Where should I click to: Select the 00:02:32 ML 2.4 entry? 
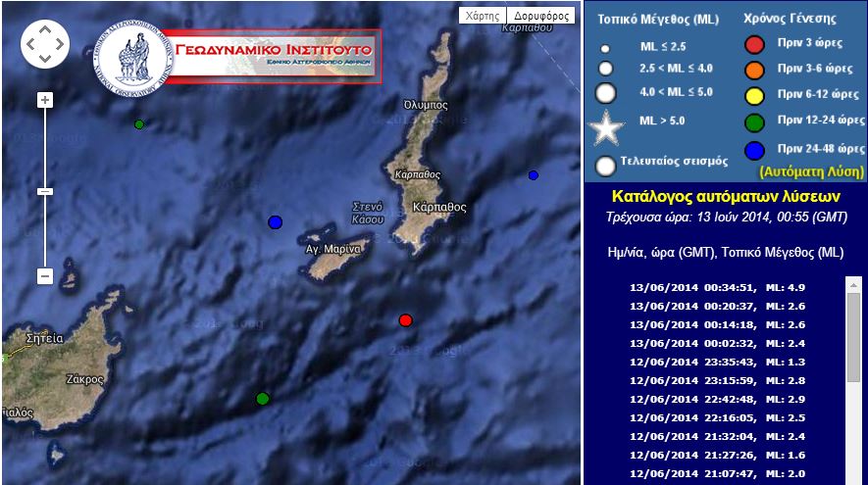point(717,344)
